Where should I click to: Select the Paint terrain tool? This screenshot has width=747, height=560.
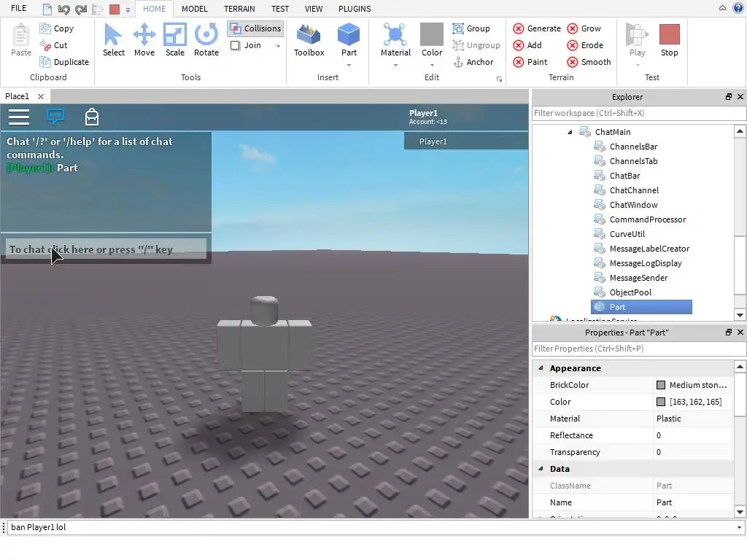pos(530,62)
